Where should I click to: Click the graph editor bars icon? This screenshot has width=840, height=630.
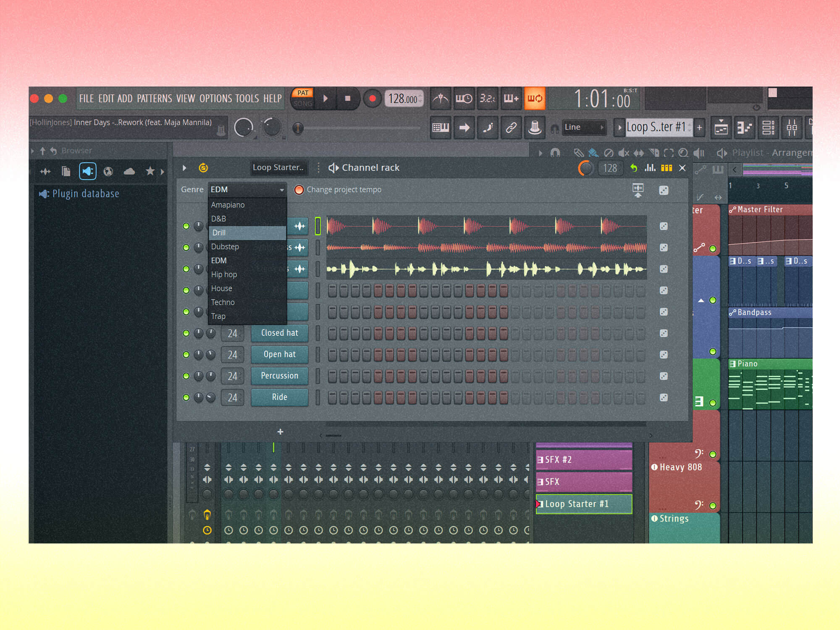[x=650, y=168]
